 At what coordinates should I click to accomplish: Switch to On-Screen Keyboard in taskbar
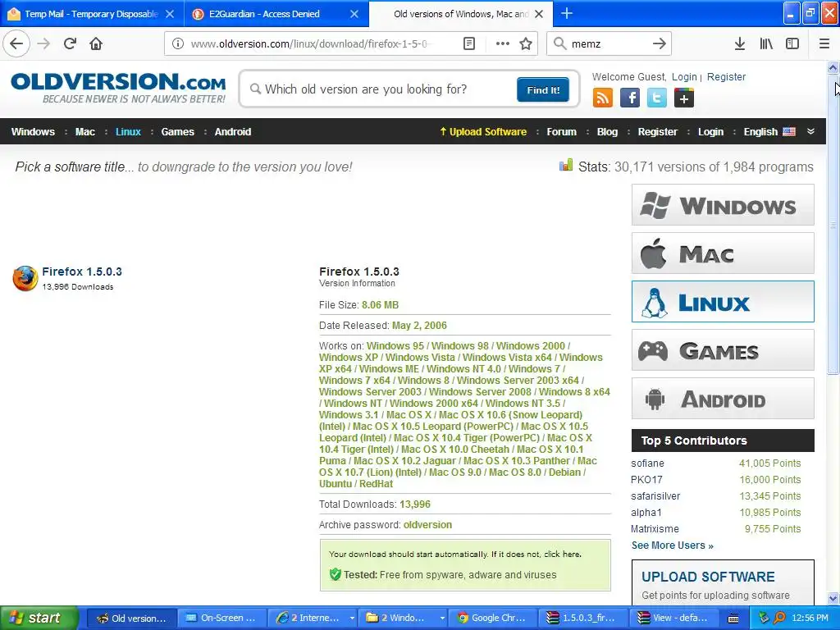pyautogui.click(x=221, y=618)
